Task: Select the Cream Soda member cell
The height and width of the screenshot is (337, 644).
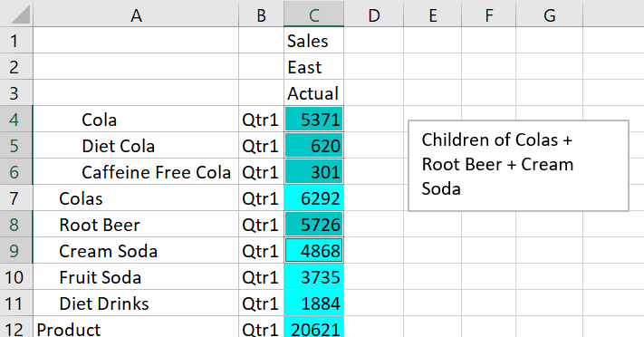Action: pos(136,251)
